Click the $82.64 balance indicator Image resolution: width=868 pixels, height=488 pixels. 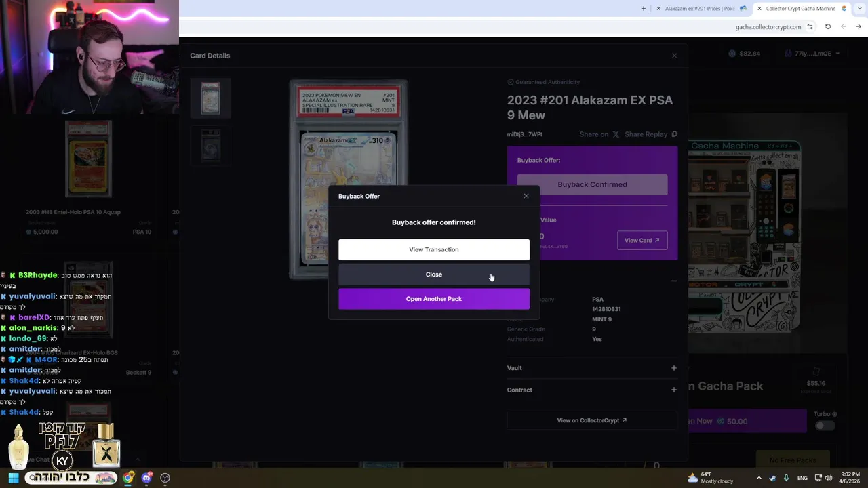coord(744,54)
